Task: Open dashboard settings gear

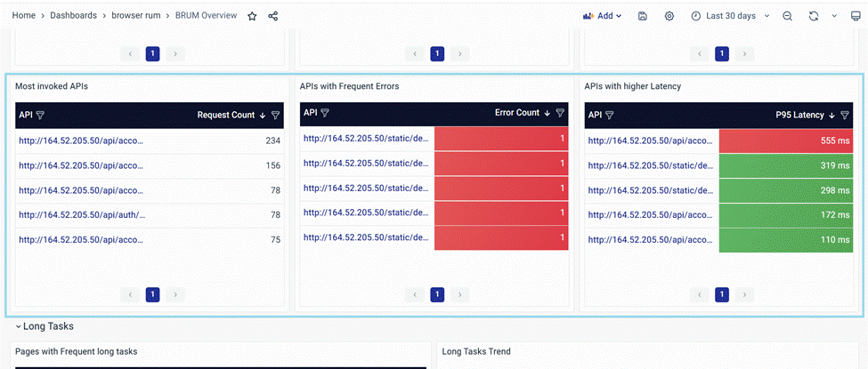Action: click(669, 16)
